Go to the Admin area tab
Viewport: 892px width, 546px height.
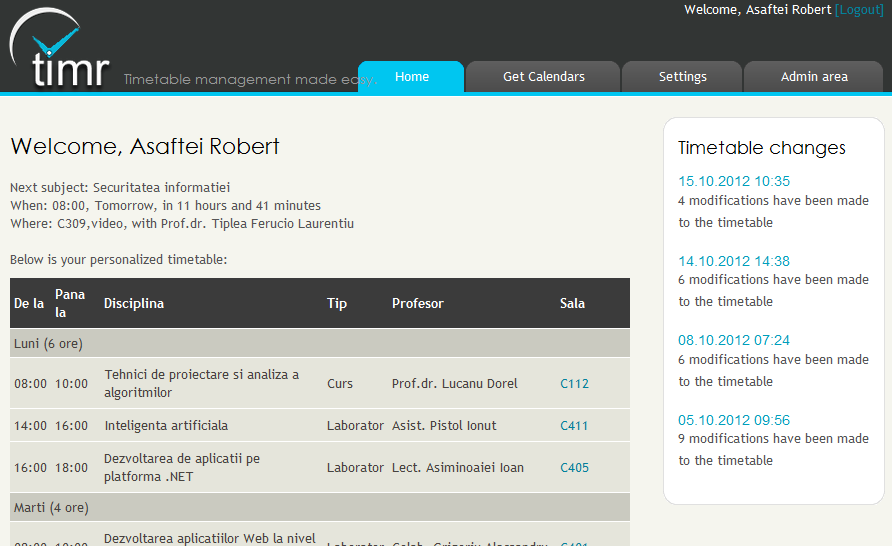click(x=813, y=77)
